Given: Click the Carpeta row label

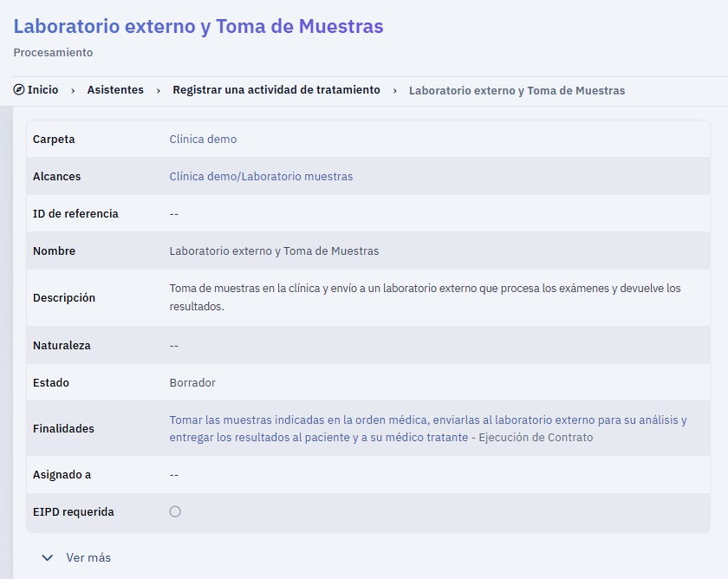Looking at the screenshot, I should (x=54, y=140).
